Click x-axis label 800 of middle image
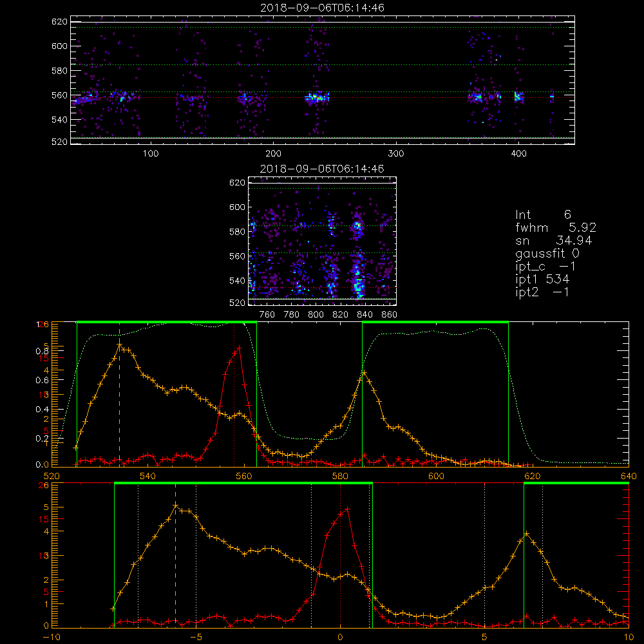The width and height of the screenshot is (644, 644). tap(316, 315)
